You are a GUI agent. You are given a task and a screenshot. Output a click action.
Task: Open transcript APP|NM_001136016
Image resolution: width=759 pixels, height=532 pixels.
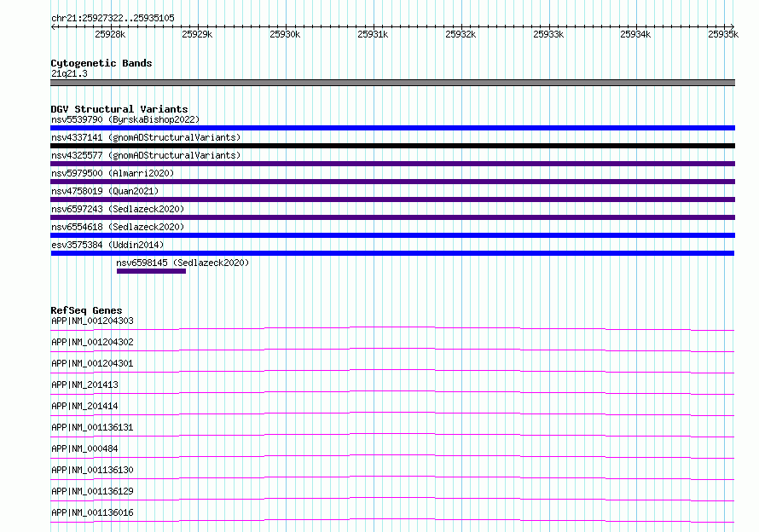92,512
